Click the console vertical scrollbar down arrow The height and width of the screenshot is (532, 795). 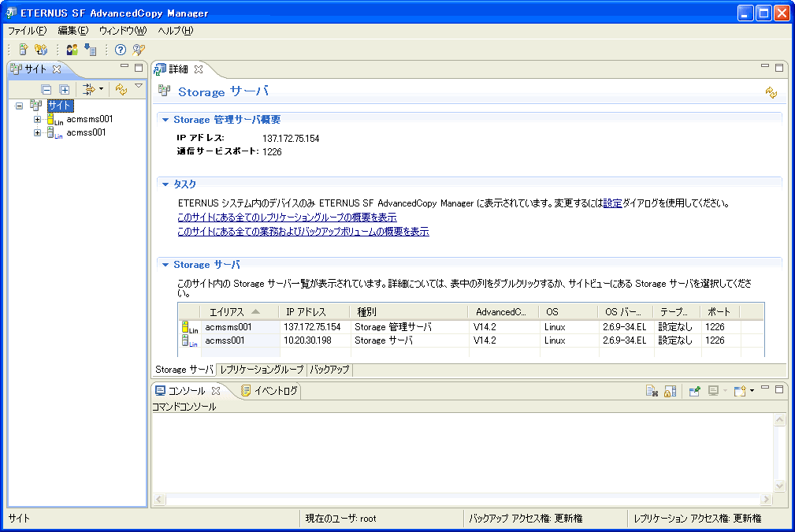(x=780, y=485)
